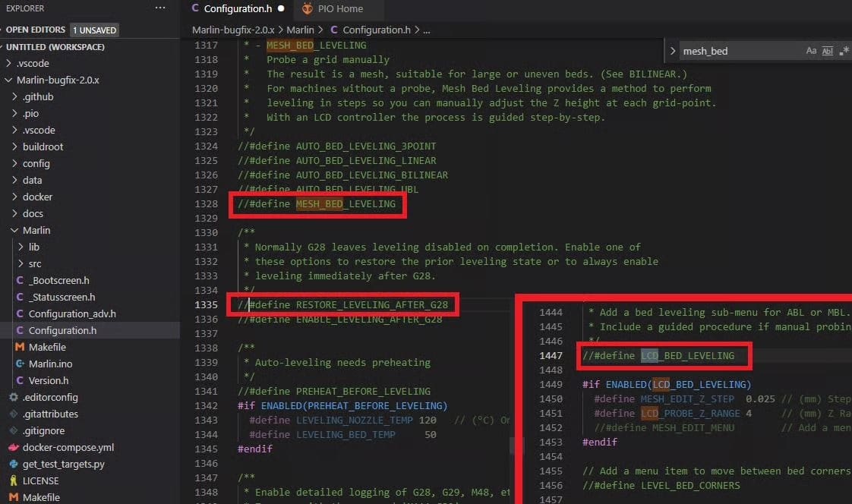Click the code '//#define LEVEL_BED_CORNERS'

click(661, 486)
